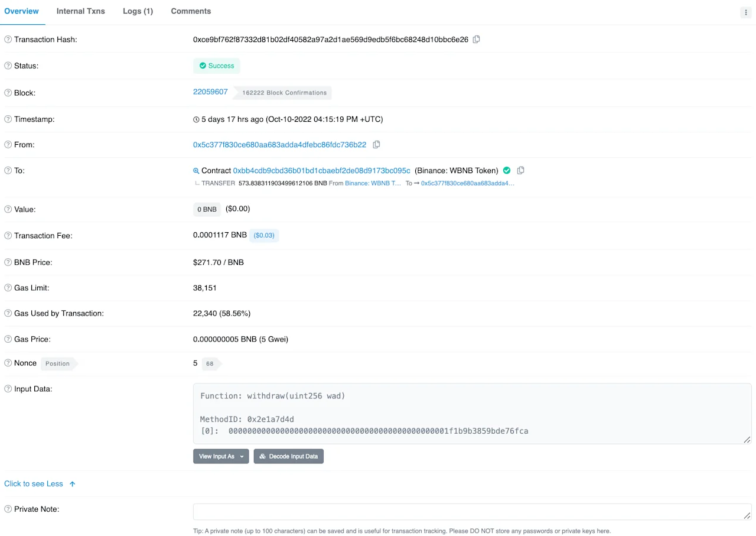The height and width of the screenshot is (536, 756).
Task: Open the Logs (1) tab
Action: click(x=138, y=11)
